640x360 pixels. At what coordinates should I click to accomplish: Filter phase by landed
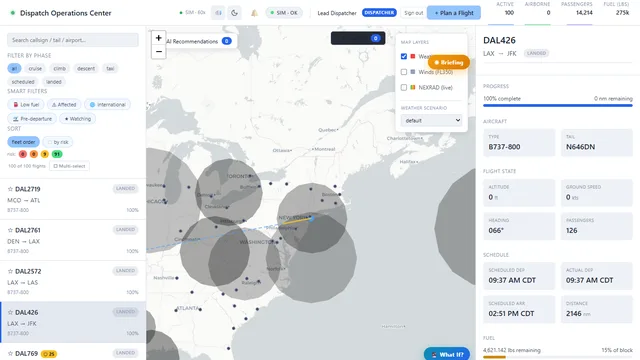[53, 82]
